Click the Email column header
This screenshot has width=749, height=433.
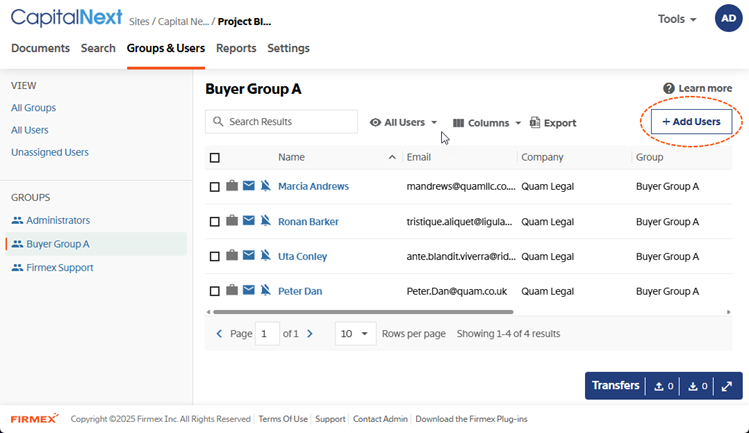click(419, 157)
